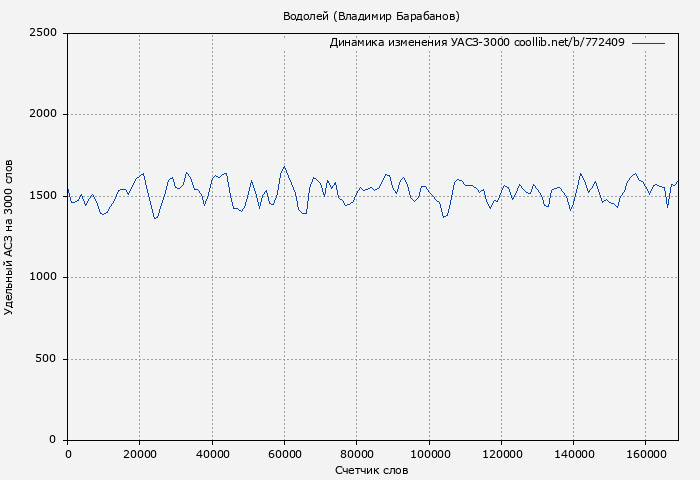Click the 140000 tick label on X-axis
Image resolution: width=700 pixels, height=480 pixels.
point(572,454)
